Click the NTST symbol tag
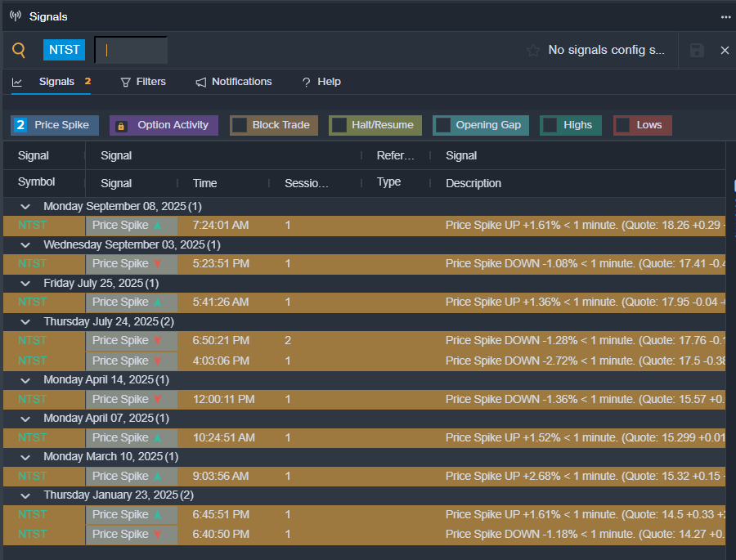This screenshot has width=736, height=560. pos(65,50)
